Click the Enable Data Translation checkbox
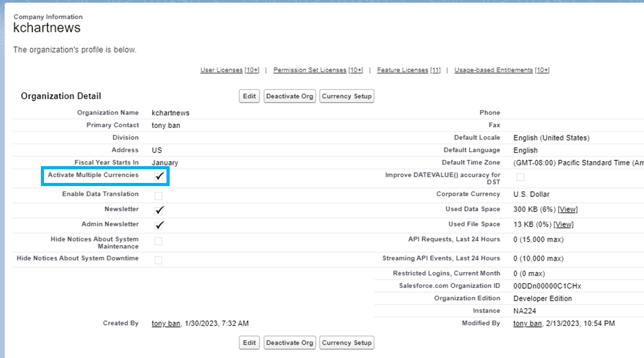644x358 pixels. coord(158,196)
